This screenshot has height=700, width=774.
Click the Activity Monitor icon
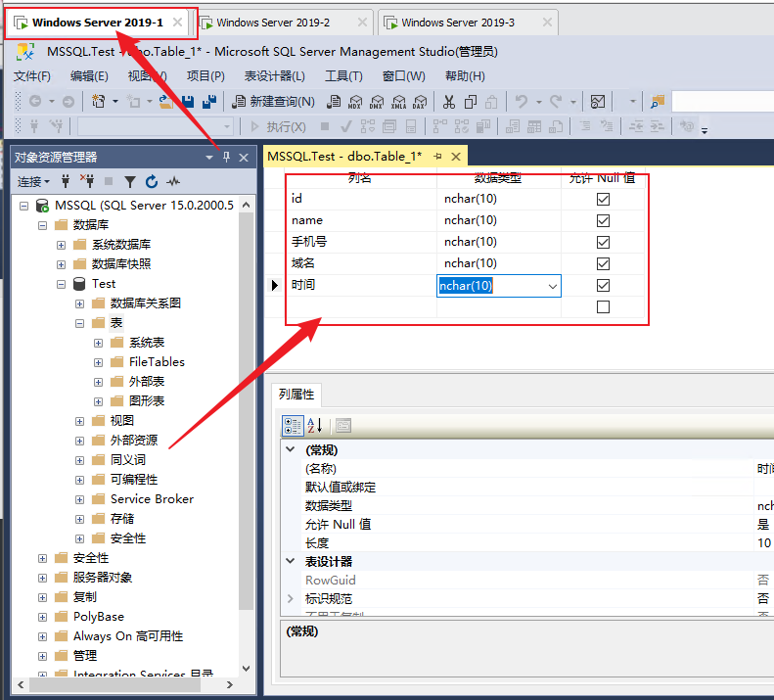(597, 102)
